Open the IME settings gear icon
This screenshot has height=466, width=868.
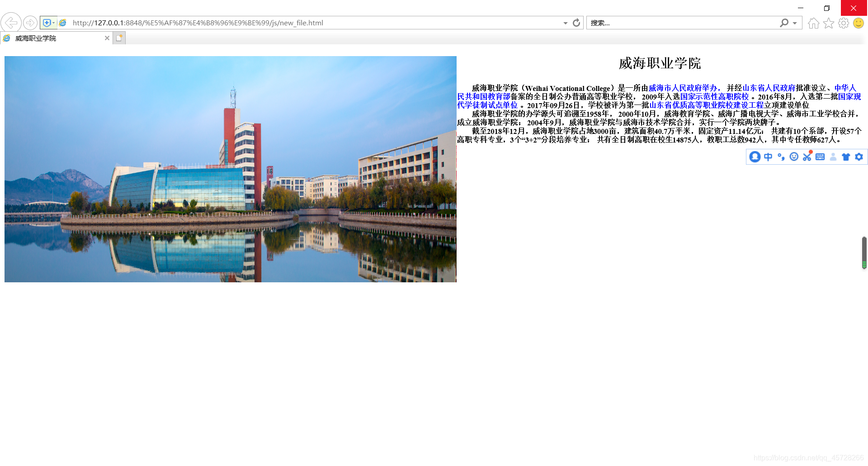pos(859,157)
